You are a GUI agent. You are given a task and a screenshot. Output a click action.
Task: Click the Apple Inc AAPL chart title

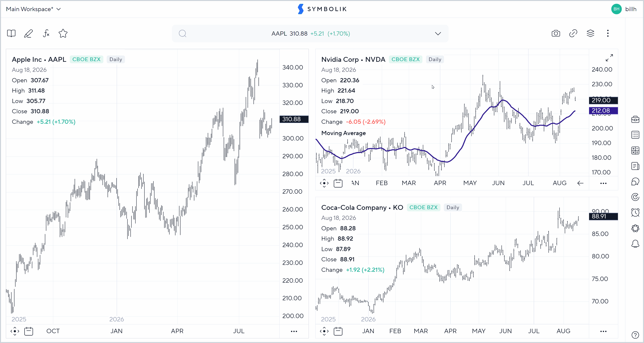[39, 59]
